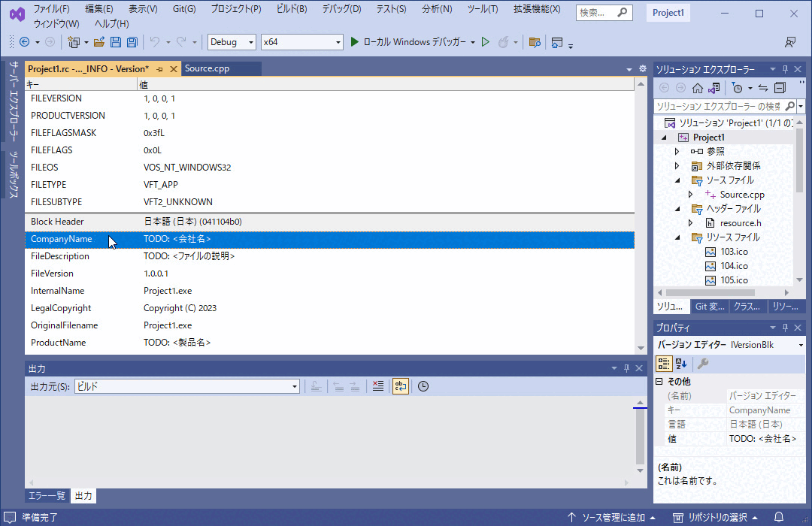Open the ツールボックス side tab
812x526 pixels.
coord(14,174)
